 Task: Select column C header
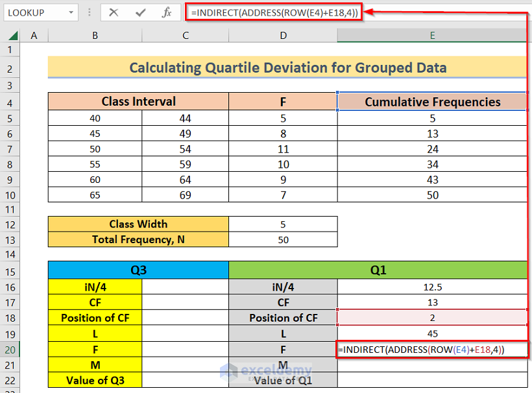(185, 35)
